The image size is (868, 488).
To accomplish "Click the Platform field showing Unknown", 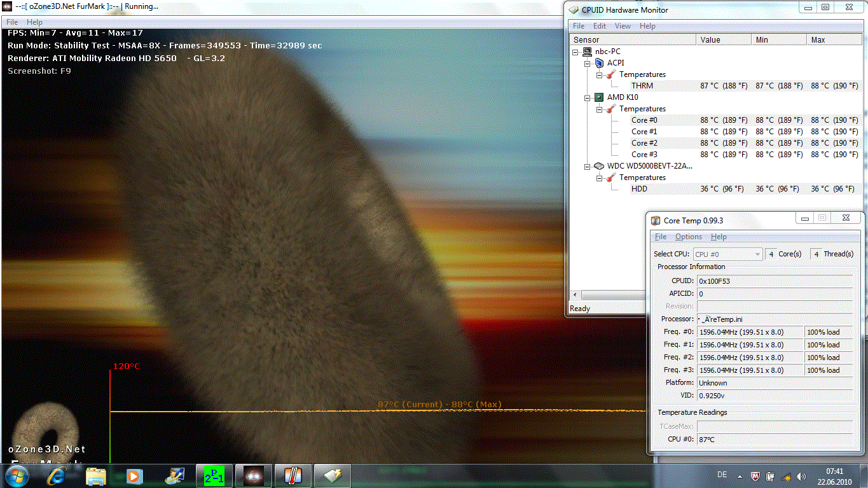I will [x=775, y=382].
